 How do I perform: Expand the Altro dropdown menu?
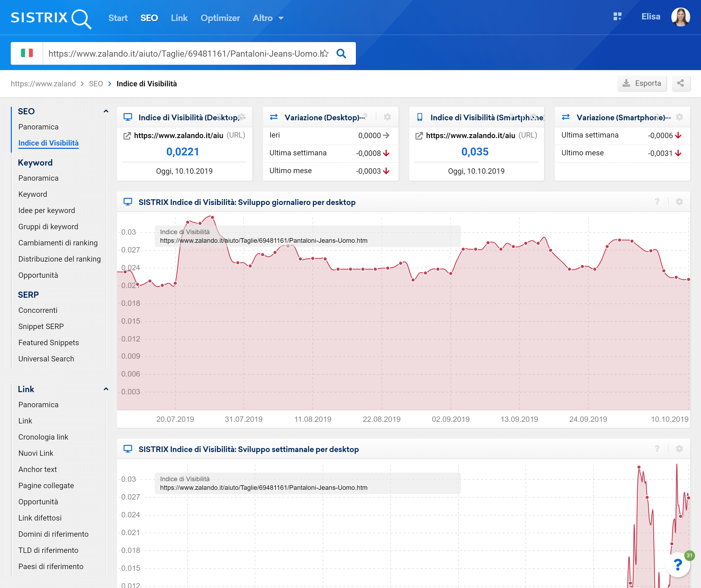tap(268, 18)
